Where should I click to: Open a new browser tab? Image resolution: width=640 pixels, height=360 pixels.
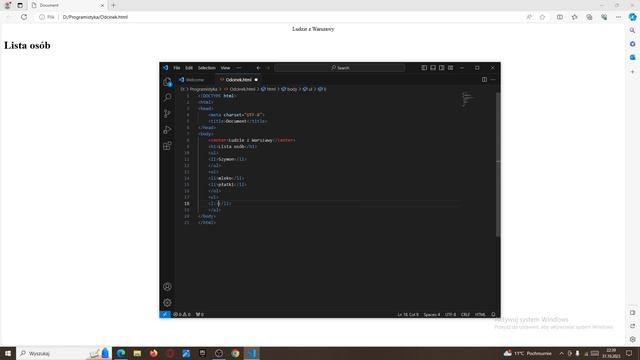[113, 5]
